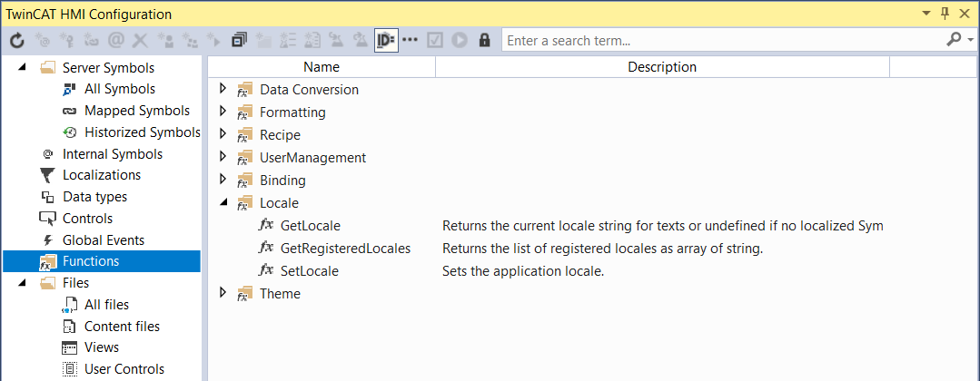Select Internal Symbols in the navigation tree

pos(113,153)
